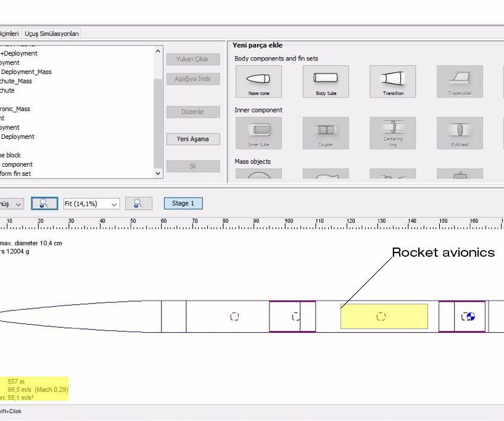Select the tab left of Uçuş Simülasyonları
This screenshot has height=421, width=504.
point(10,33)
